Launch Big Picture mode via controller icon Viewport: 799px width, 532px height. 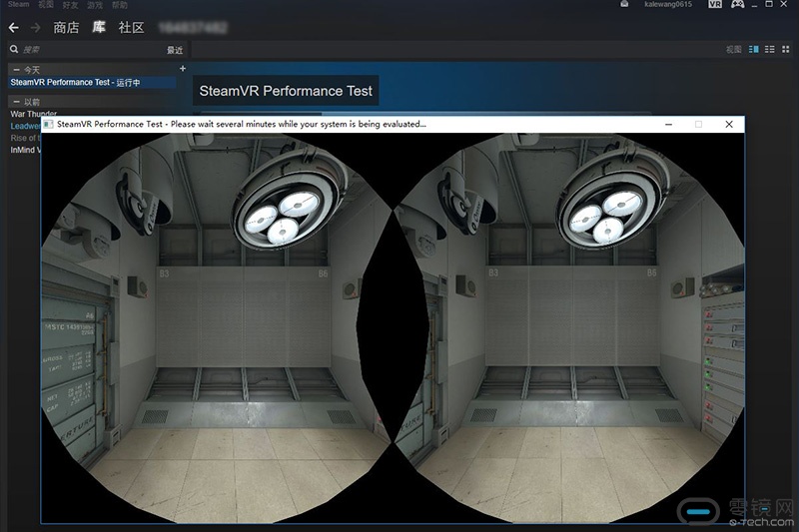737,5
